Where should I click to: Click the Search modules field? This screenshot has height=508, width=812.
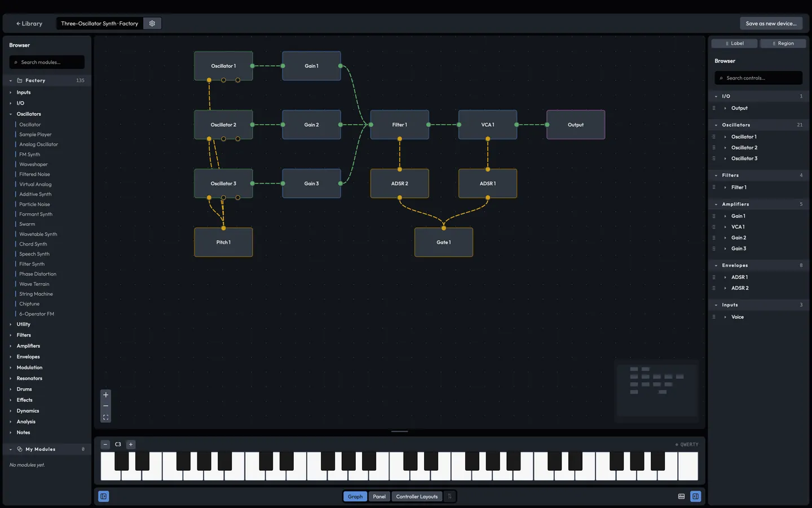point(47,63)
